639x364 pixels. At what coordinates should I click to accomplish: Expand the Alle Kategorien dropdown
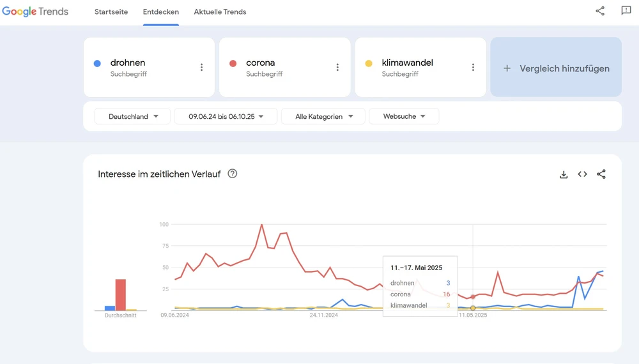point(323,116)
